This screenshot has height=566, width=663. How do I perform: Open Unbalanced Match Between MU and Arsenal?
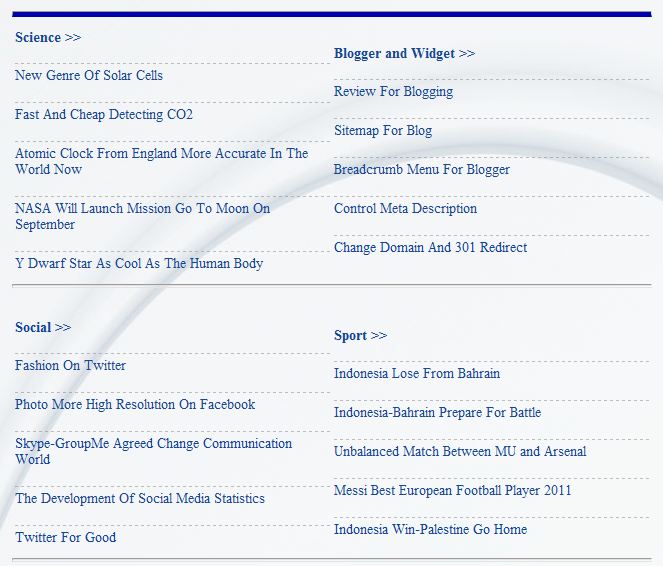[460, 451]
